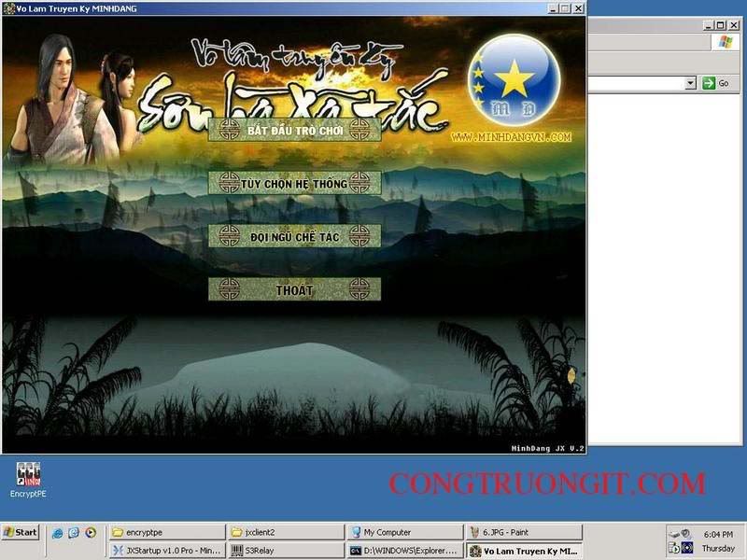Image resolution: width=747 pixels, height=560 pixels.
Task: View the ĐỘI NGŨ CHẾ TÁC credits
Action: (x=294, y=236)
